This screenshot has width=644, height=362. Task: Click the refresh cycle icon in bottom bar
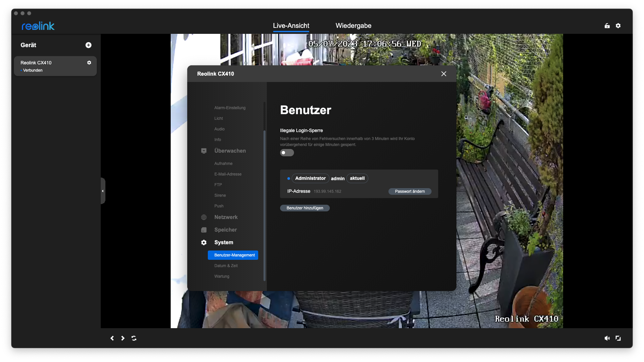pos(134,338)
